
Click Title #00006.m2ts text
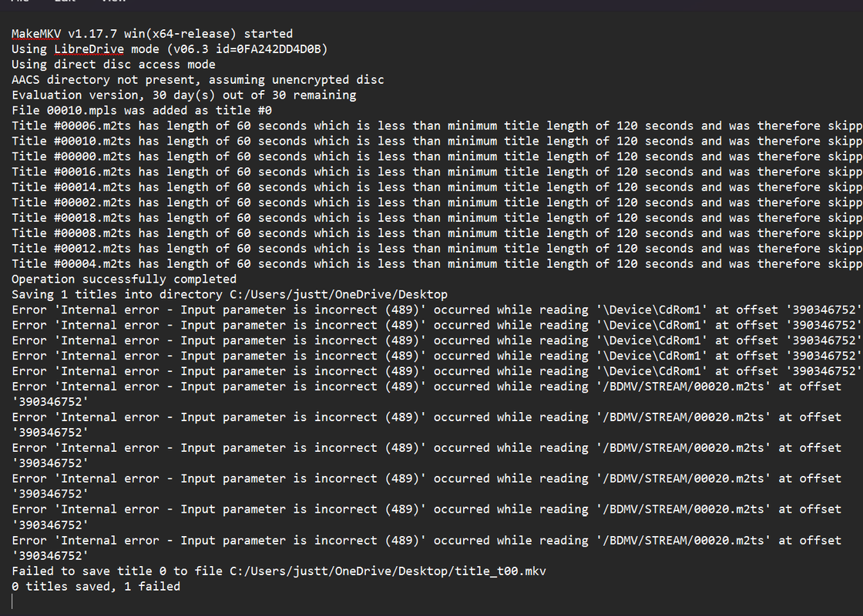(x=71, y=126)
